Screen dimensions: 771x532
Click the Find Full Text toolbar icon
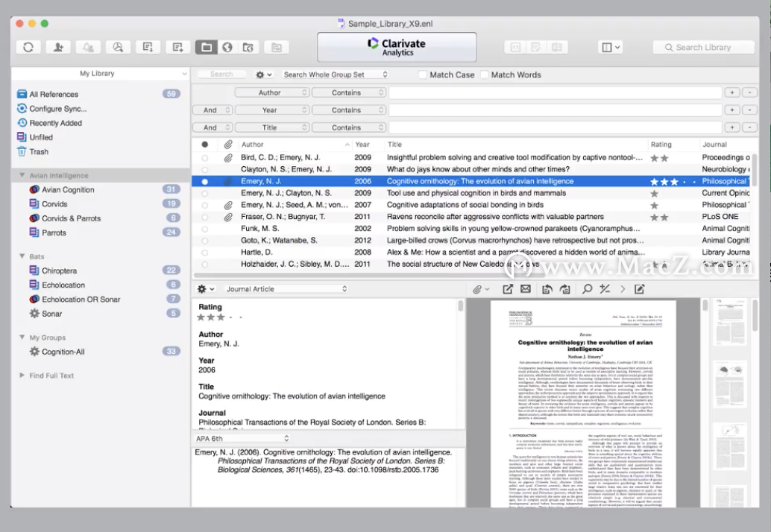tap(118, 47)
